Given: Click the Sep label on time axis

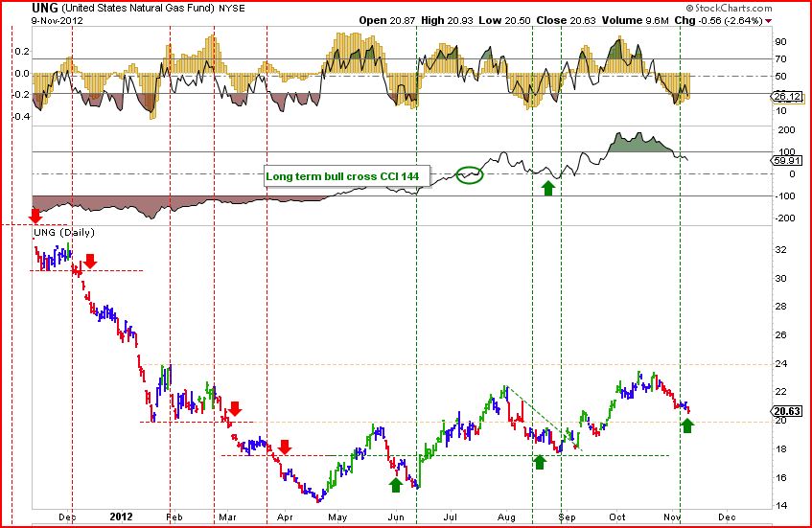Looking at the screenshot, I should click(x=567, y=517).
